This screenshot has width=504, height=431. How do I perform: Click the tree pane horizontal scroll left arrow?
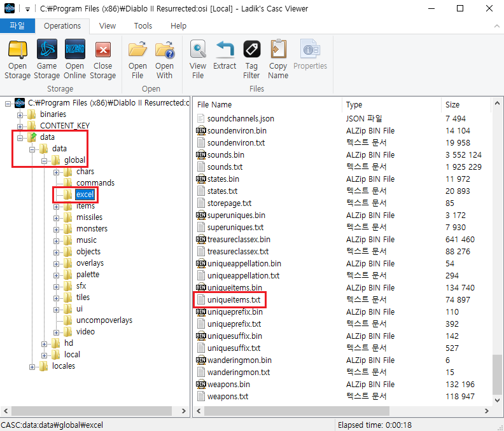(x=6, y=411)
